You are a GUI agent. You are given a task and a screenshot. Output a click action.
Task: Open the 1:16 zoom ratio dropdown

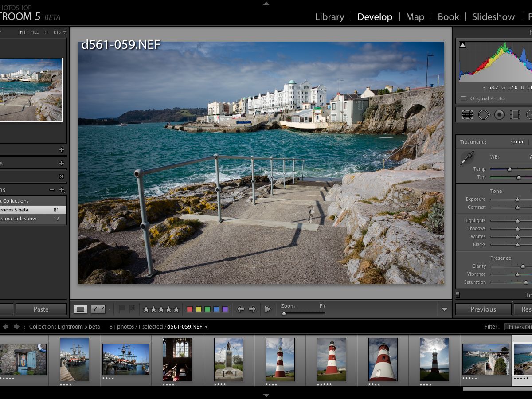tap(59, 32)
